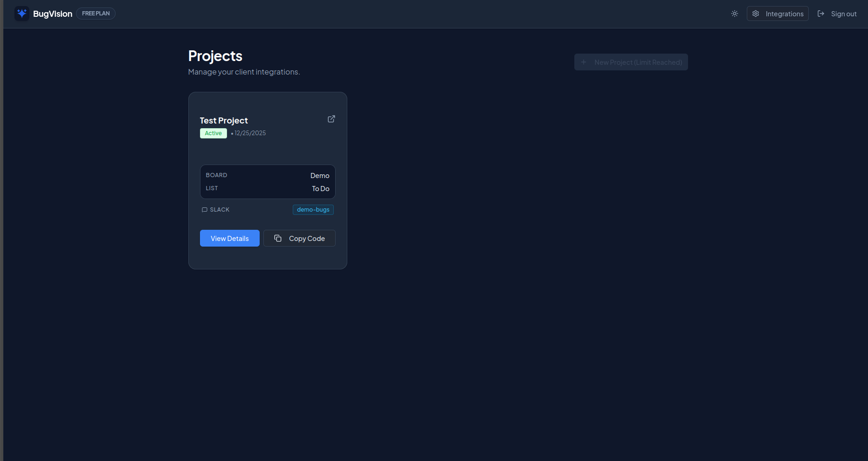Sign out of BugVision
The height and width of the screenshot is (461, 868).
[x=843, y=14]
